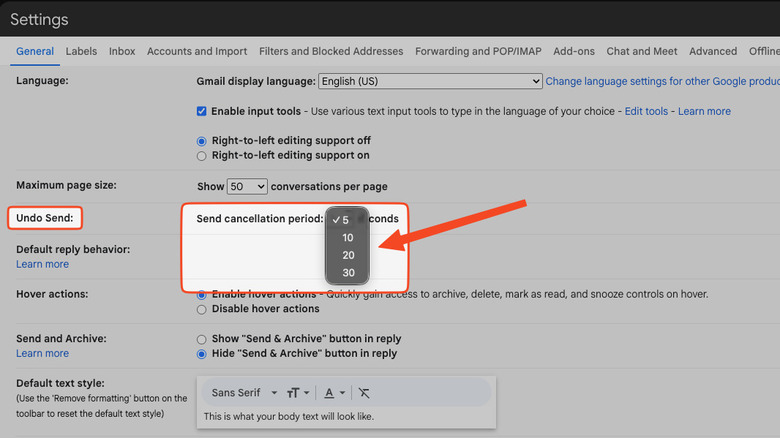Enable input tools checkbox
This screenshot has height=438, width=780.
click(x=202, y=111)
